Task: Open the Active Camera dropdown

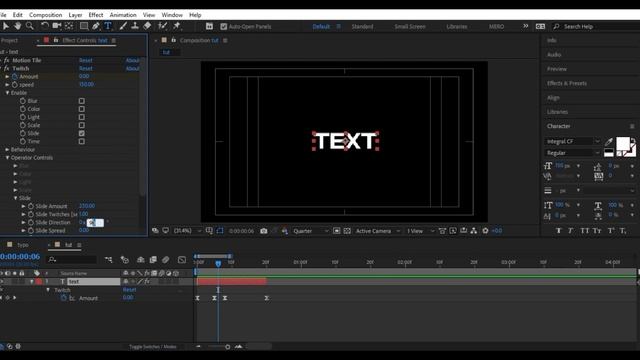Action: 378,231
